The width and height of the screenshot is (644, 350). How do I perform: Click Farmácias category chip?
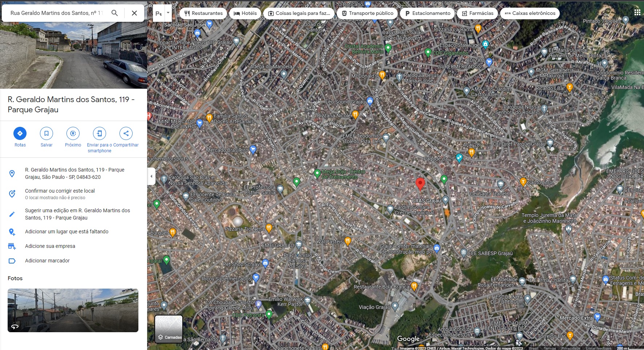[x=478, y=13]
